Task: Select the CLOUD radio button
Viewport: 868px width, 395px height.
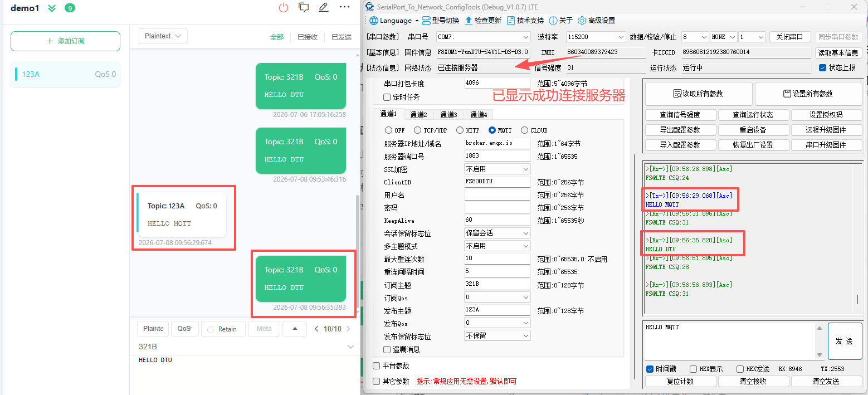Action: click(524, 130)
